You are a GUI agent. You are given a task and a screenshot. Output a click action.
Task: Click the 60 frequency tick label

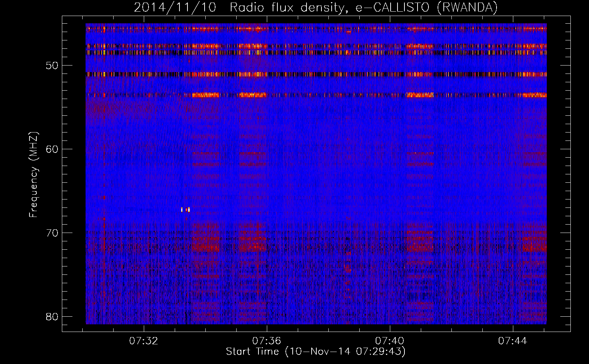point(52,149)
